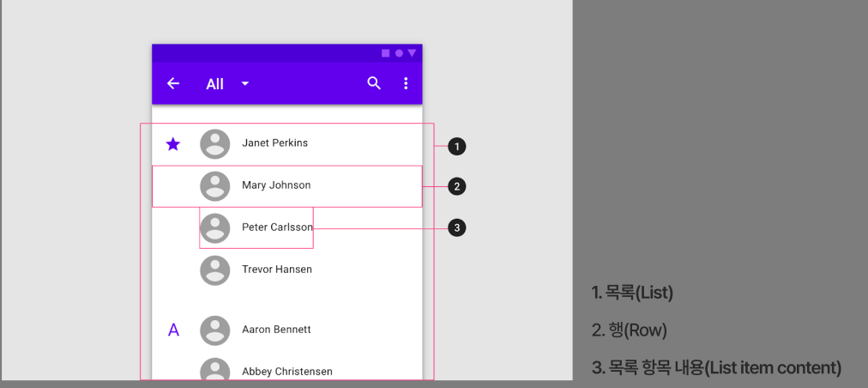Image resolution: width=868 pixels, height=388 pixels.
Task: Click the '1. 목록(List)' caption text
Action: click(632, 293)
